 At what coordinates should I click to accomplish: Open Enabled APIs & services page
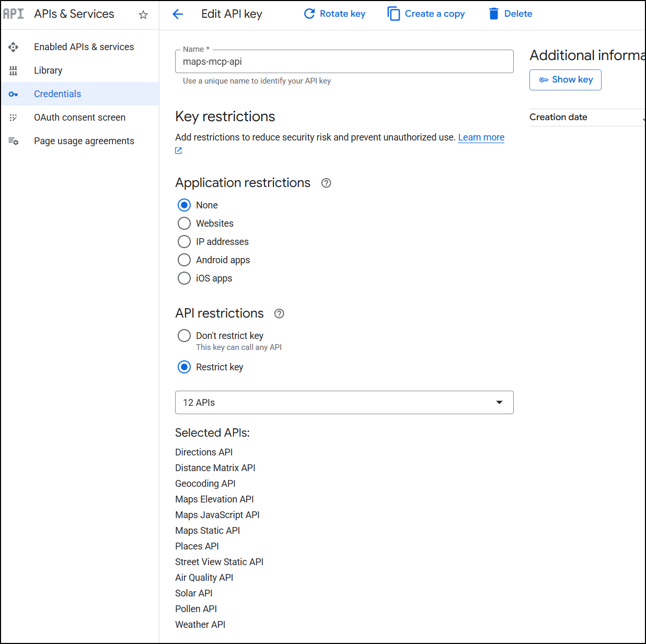[x=84, y=47]
